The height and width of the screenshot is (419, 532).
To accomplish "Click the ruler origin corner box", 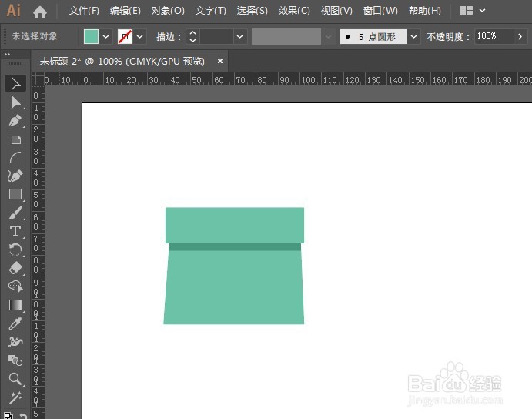I will pos(38,79).
